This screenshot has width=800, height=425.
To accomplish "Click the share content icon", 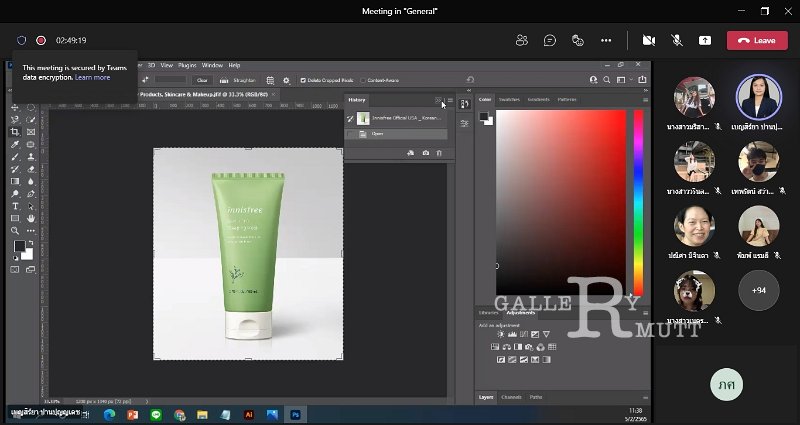I will [705, 40].
